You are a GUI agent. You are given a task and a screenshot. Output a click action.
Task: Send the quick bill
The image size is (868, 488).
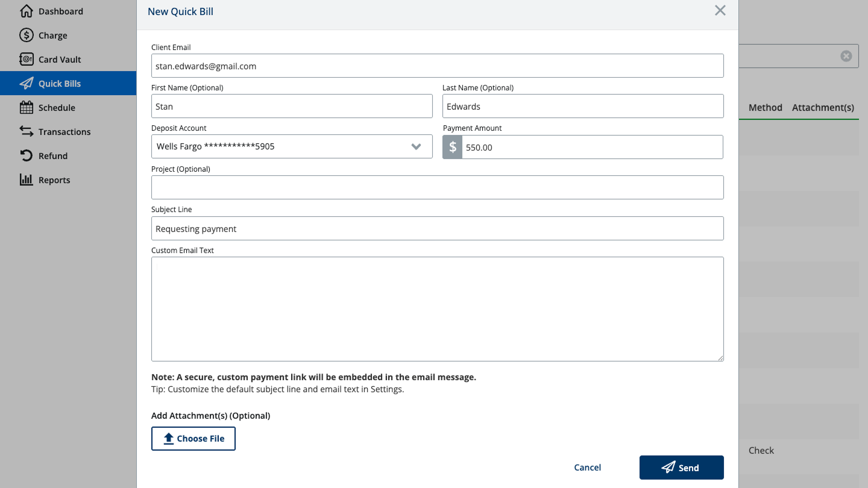[x=681, y=468]
